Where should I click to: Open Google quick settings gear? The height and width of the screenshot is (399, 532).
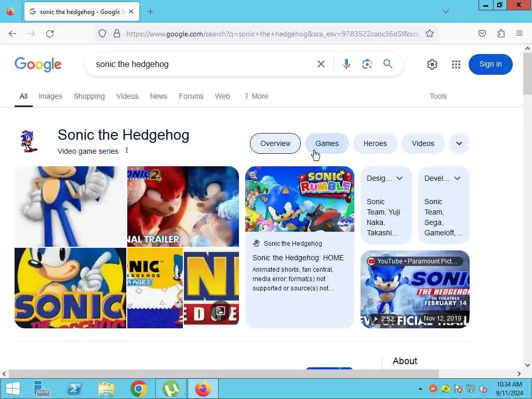(x=432, y=64)
